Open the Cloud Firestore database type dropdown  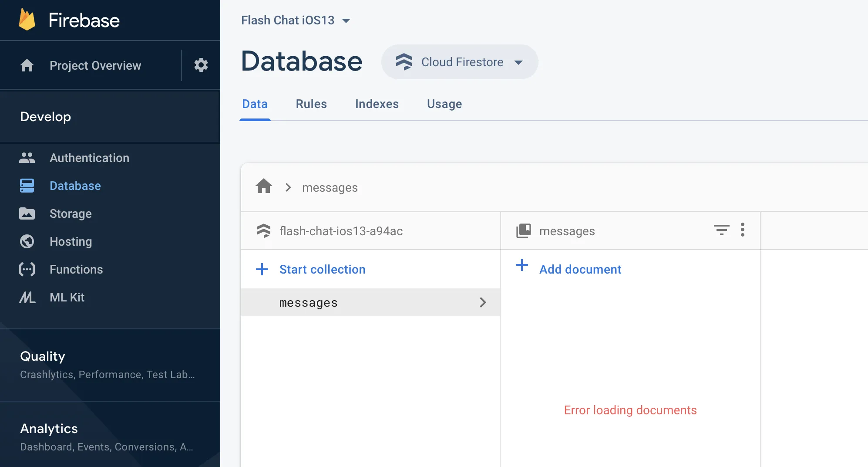coord(460,62)
